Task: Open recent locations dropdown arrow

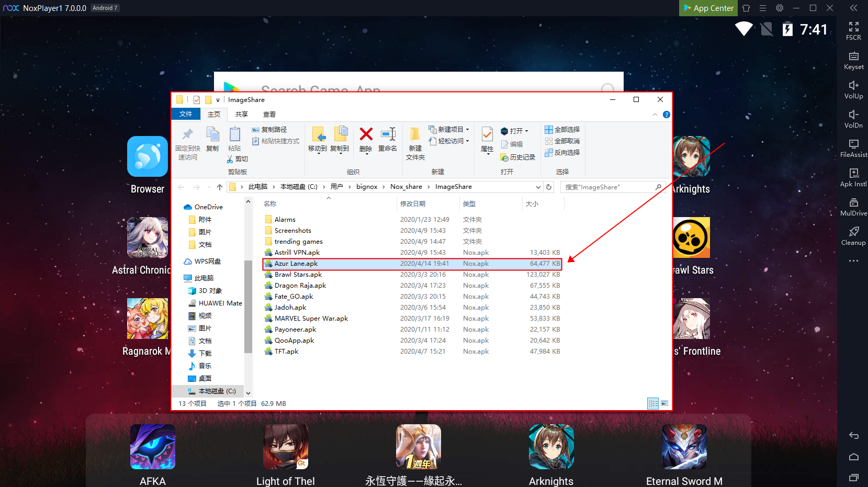Action: (208, 187)
